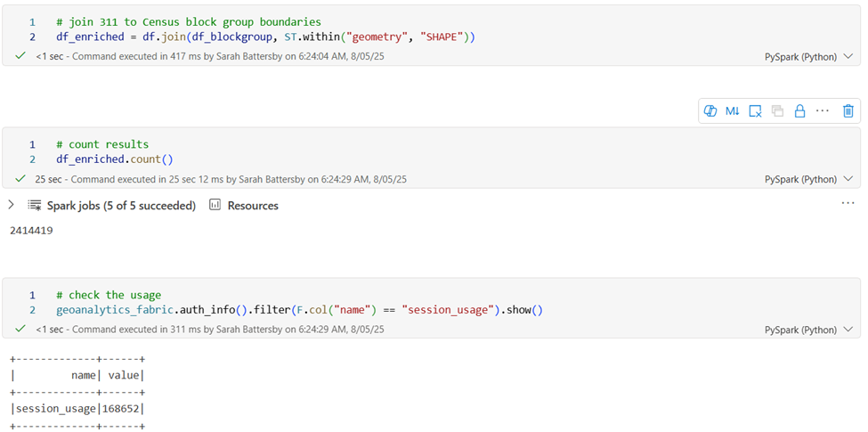Click the greyed-out stacked windows icon
Viewport: 868px width, 432px height.
click(777, 110)
